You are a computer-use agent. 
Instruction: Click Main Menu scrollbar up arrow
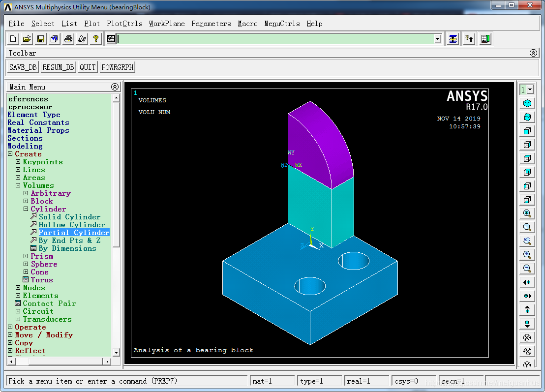point(116,98)
